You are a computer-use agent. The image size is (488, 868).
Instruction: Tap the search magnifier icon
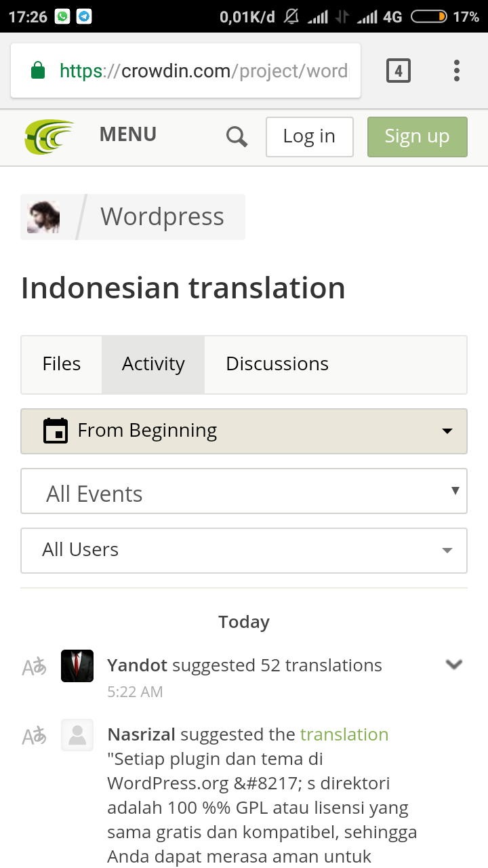point(237,137)
